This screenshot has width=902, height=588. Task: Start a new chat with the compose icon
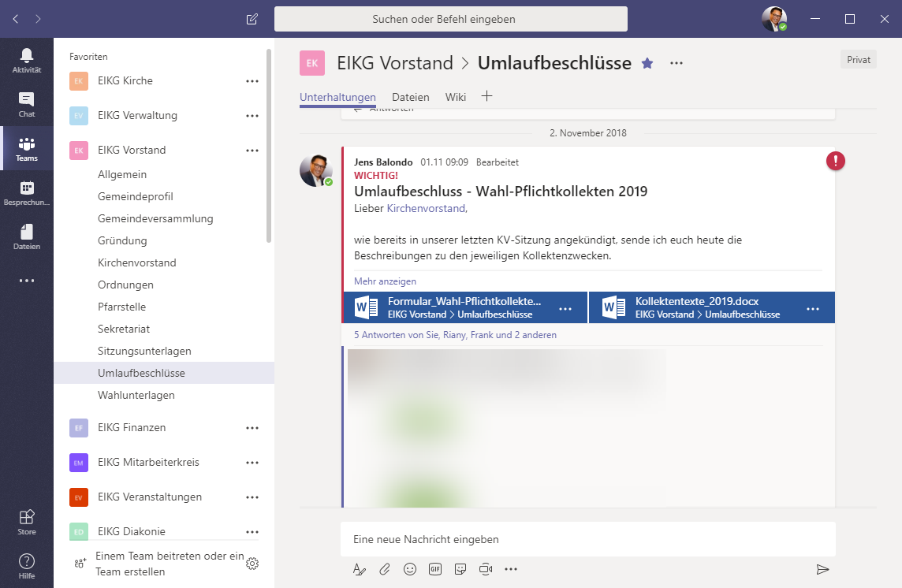[x=252, y=19]
